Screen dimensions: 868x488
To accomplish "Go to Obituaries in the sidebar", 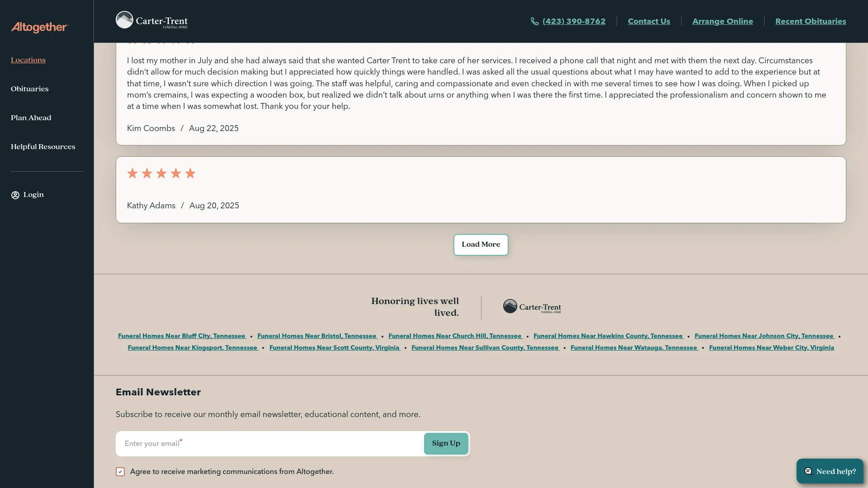I will tap(29, 89).
